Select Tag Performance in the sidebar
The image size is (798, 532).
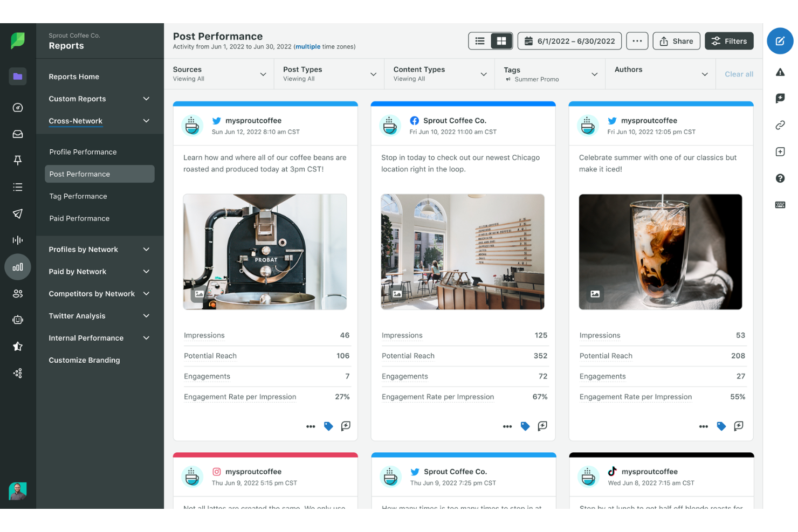78,196
